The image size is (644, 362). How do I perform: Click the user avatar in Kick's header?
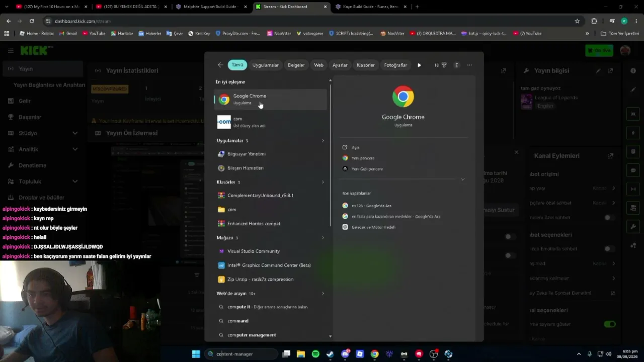(625, 50)
